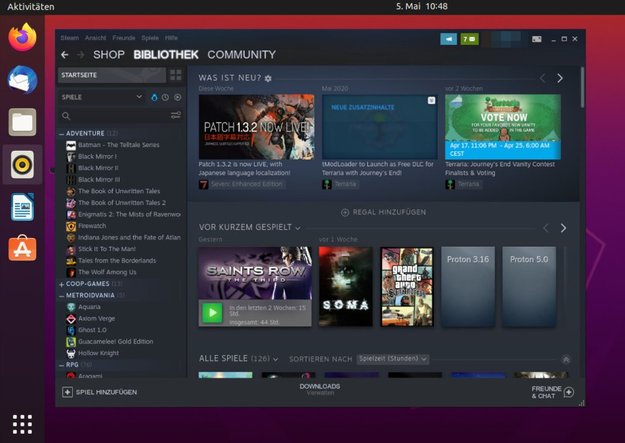Image resolution: width=625 pixels, height=443 pixels.
Task: Open Aktivitäten overview
Action: [31, 6]
